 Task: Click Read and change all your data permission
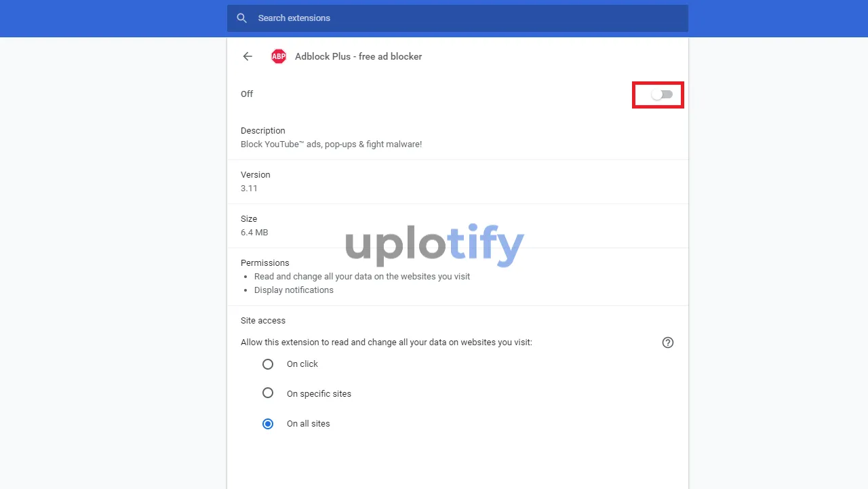point(362,277)
